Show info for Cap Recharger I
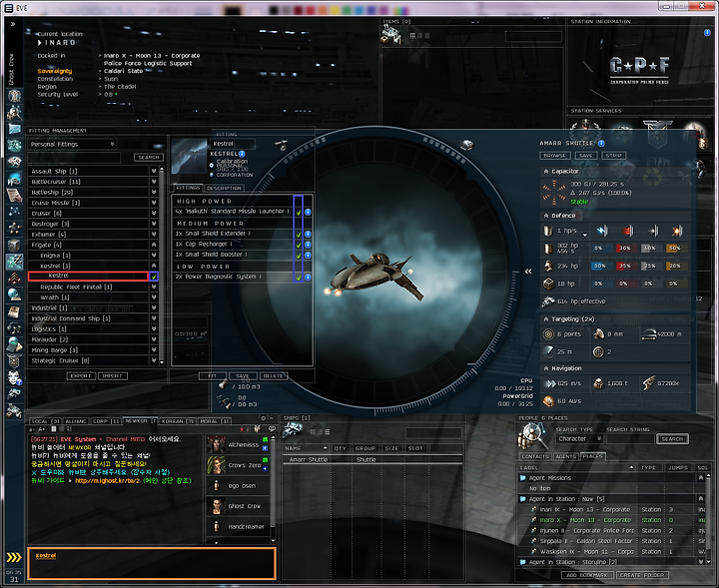Screen dimensions: 719x588 tap(308, 245)
